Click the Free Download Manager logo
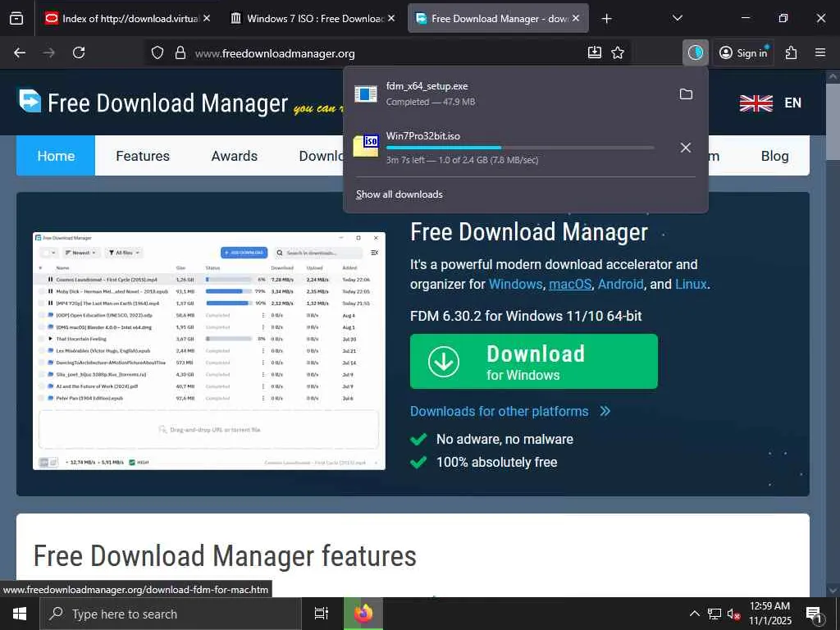 click(x=153, y=102)
